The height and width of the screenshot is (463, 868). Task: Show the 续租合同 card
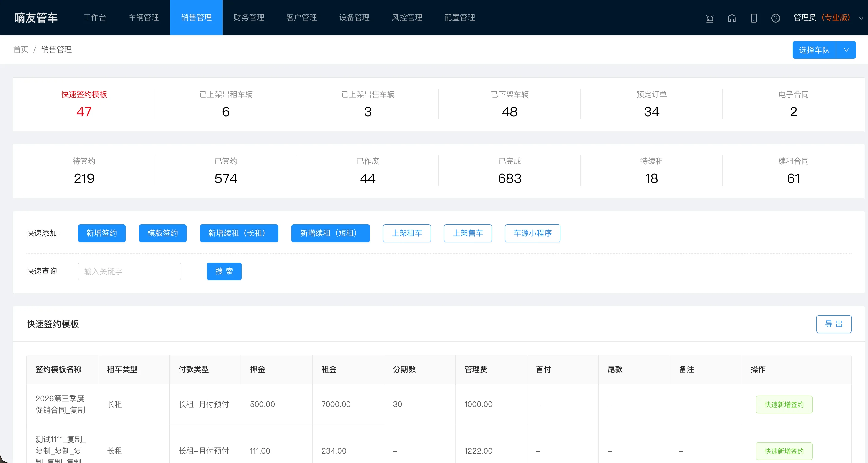pos(793,171)
